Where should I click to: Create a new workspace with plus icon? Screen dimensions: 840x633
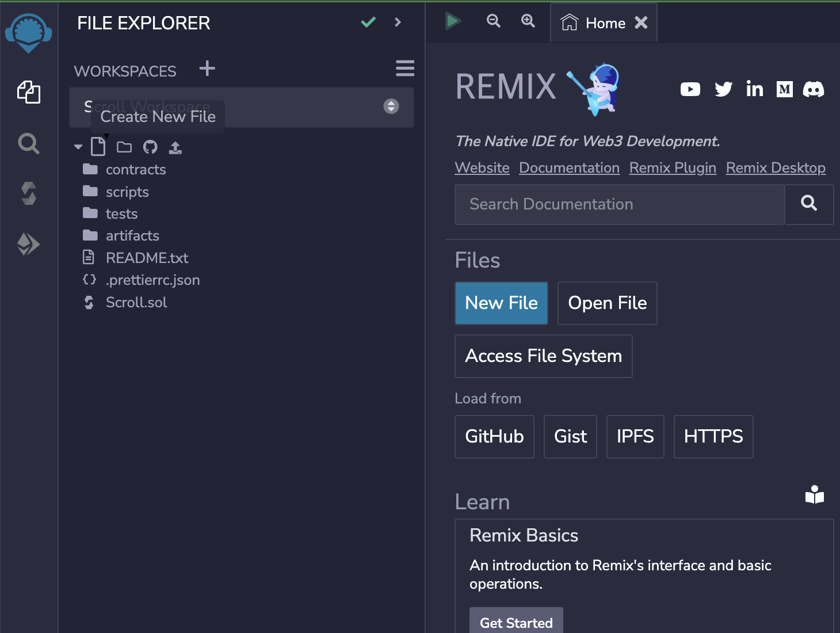click(207, 68)
